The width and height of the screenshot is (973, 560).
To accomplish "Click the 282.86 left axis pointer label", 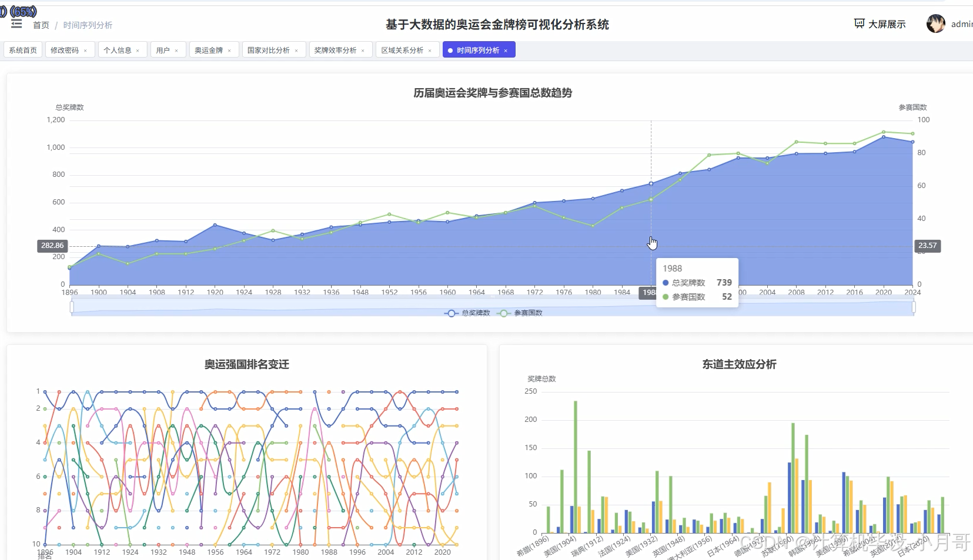I will pos(52,246).
